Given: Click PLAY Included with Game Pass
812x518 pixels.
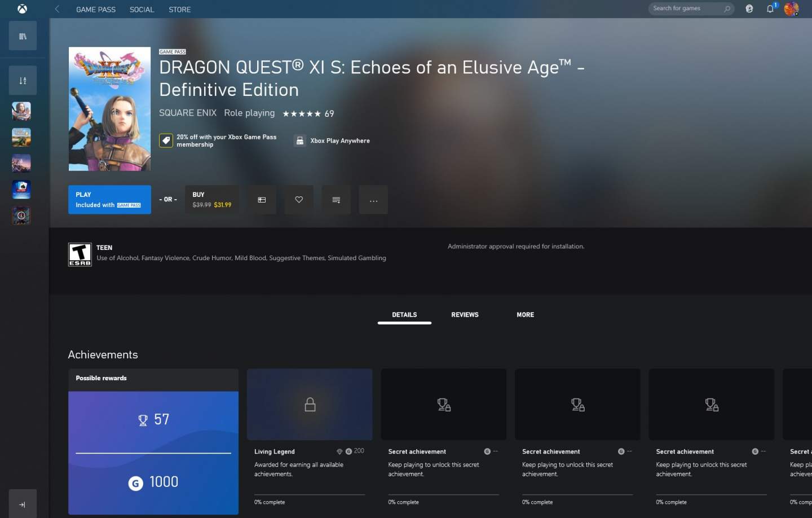Looking at the screenshot, I should point(109,200).
